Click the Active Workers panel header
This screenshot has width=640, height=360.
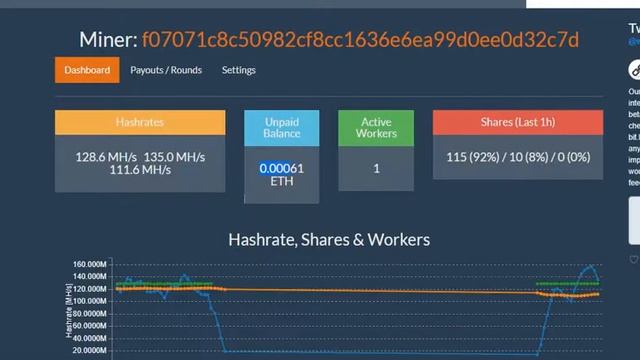(376, 128)
